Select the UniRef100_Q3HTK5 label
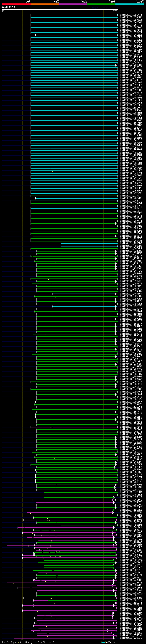Screen dimensions: 146x644 (131, 630)
